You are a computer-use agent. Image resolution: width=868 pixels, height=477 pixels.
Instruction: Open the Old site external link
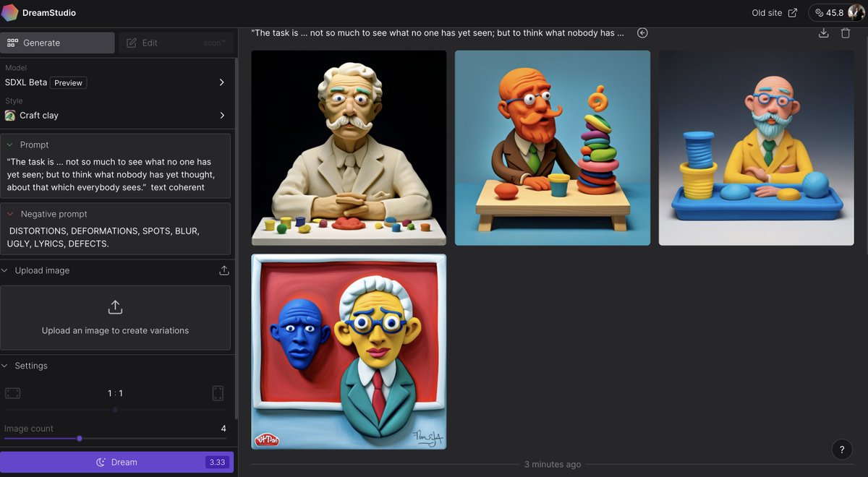pyautogui.click(x=775, y=13)
